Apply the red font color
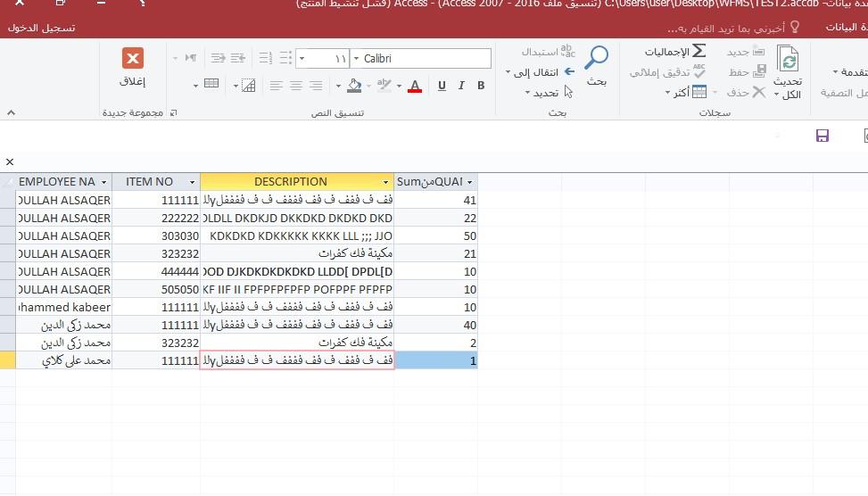 click(415, 86)
